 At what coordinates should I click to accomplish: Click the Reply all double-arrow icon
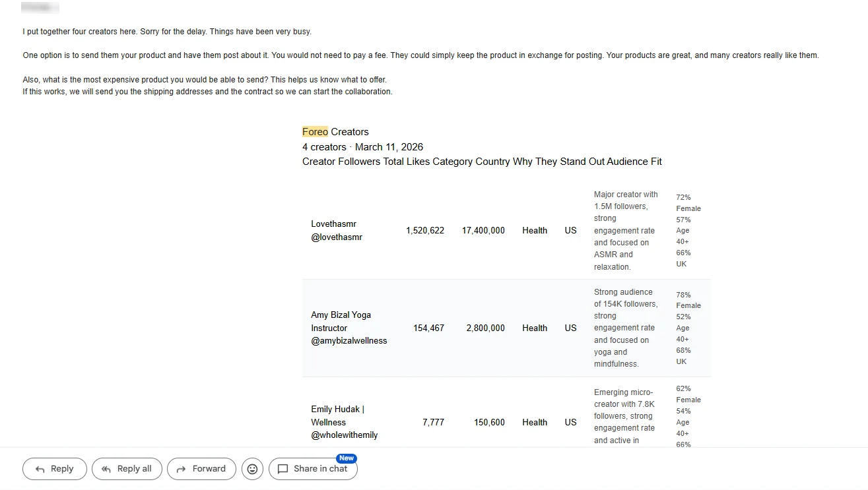click(x=106, y=469)
